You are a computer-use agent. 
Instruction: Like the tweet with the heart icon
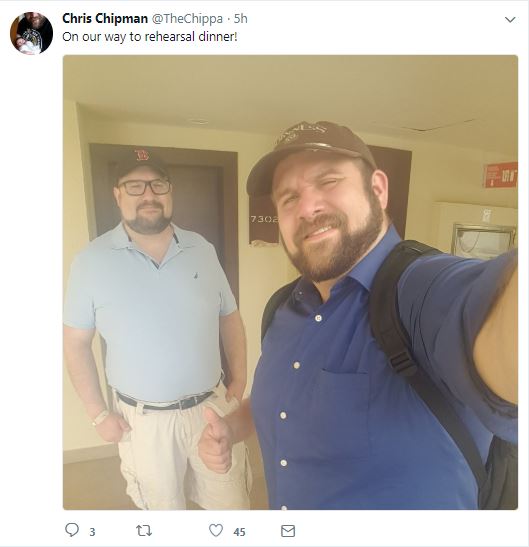point(216,531)
